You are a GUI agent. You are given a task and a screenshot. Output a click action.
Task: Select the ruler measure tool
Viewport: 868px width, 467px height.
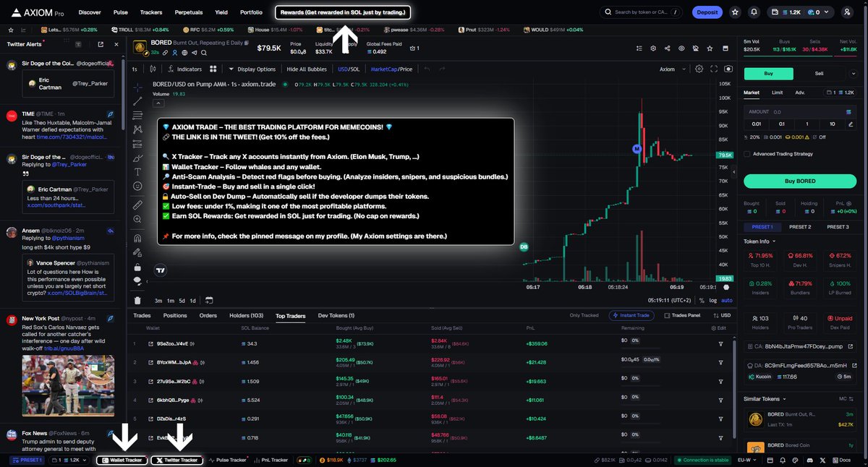137,205
